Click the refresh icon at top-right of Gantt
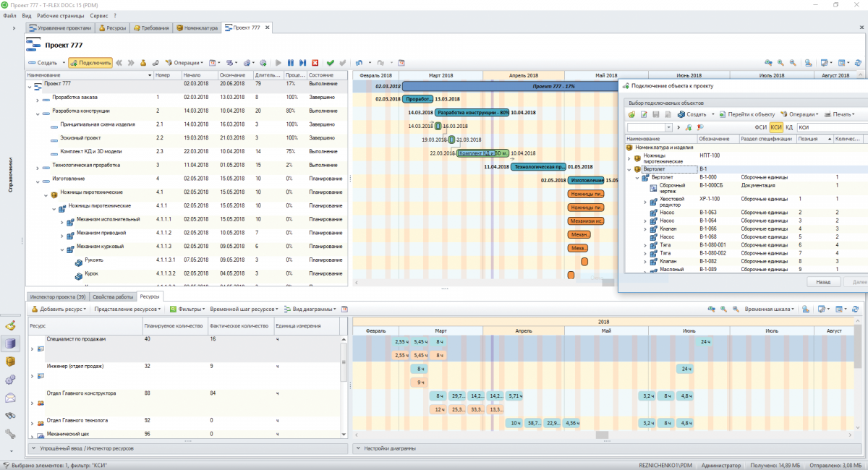The height and width of the screenshot is (470, 868). coord(858,63)
